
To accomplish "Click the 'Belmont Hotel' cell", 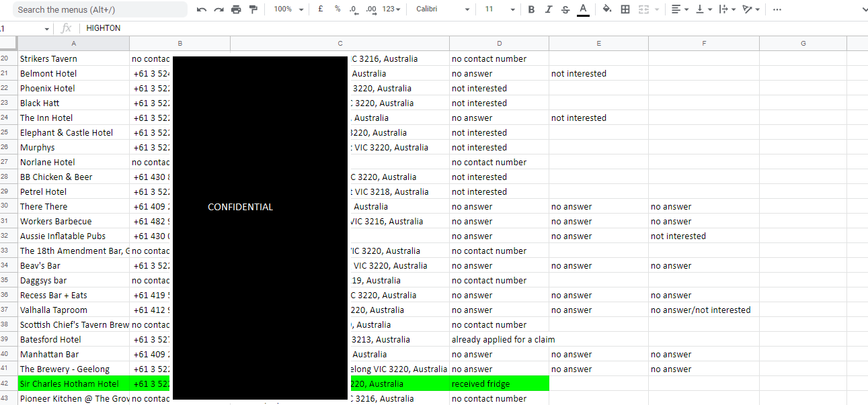I will 74,73.
